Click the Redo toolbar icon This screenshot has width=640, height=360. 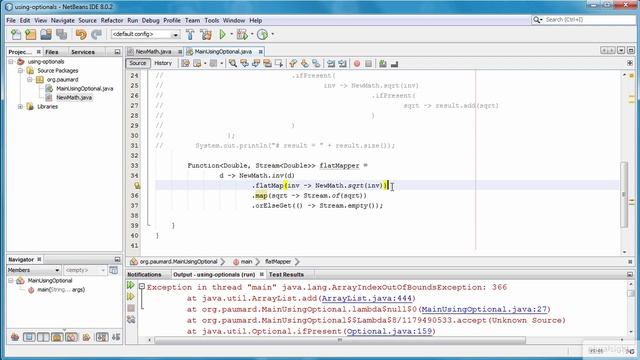[x=96, y=35]
